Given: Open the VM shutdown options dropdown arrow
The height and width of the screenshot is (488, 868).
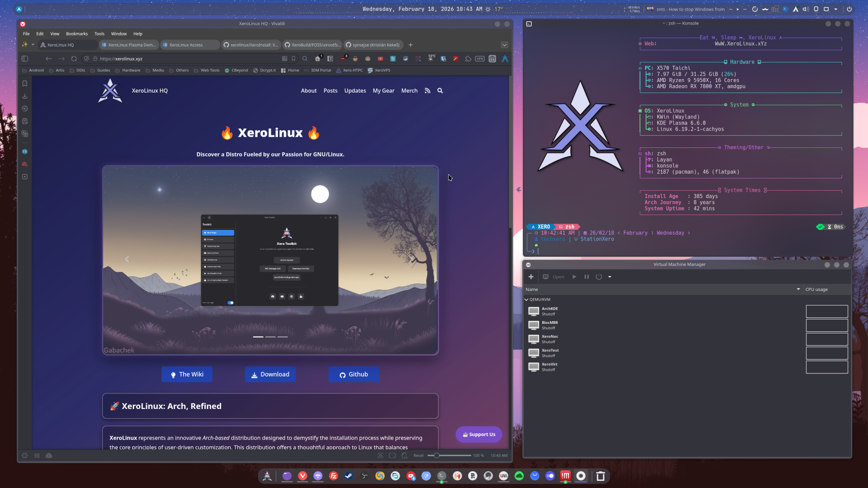Looking at the screenshot, I should 609,277.
